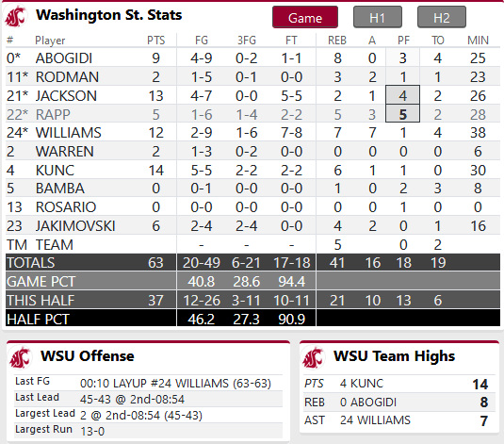This screenshot has width=504, height=444.
Task: Click the MIN column header
Action: (478, 41)
